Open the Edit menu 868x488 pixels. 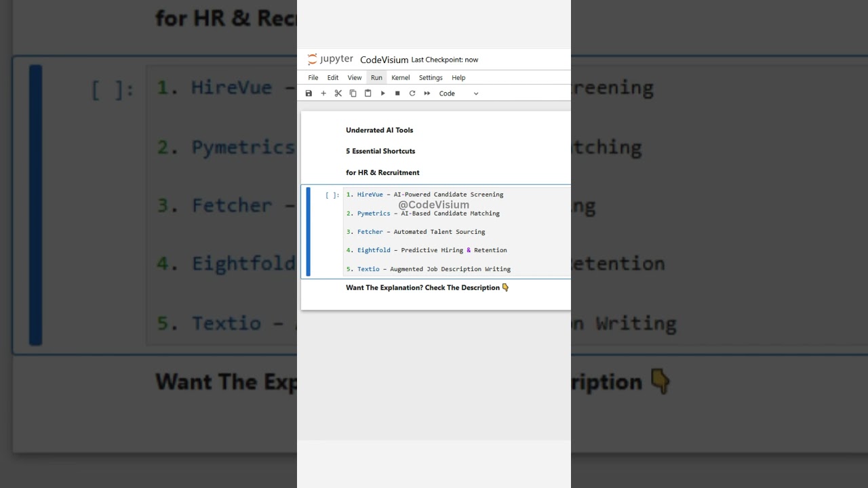click(x=333, y=78)
